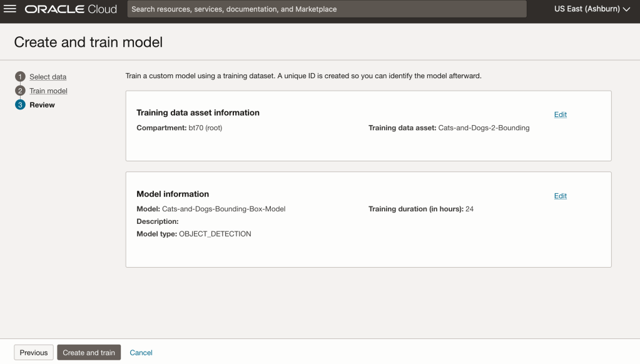Click the step 2 circle icon

pos(20,91)
